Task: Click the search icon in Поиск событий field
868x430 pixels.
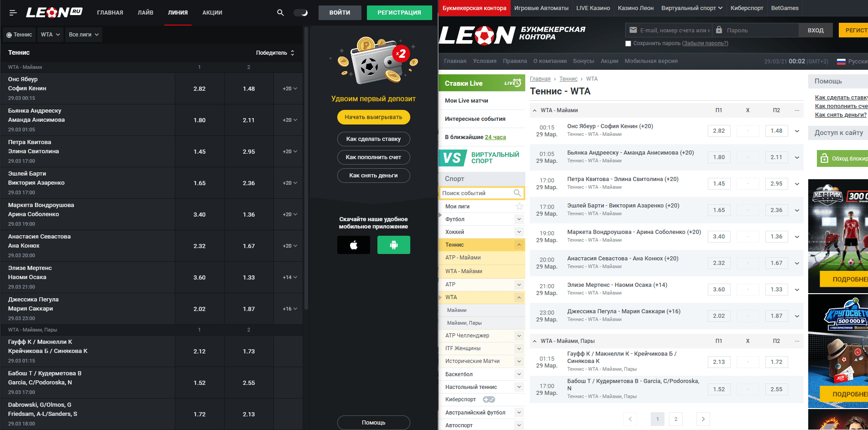Action: tap(517, 193)
